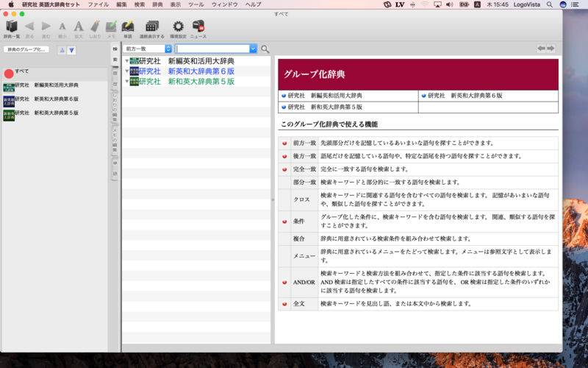The width and height of the screenshot is (588, 368).
Task: Click the previous-entry left arrow in content pane
Action: point(541,49)
